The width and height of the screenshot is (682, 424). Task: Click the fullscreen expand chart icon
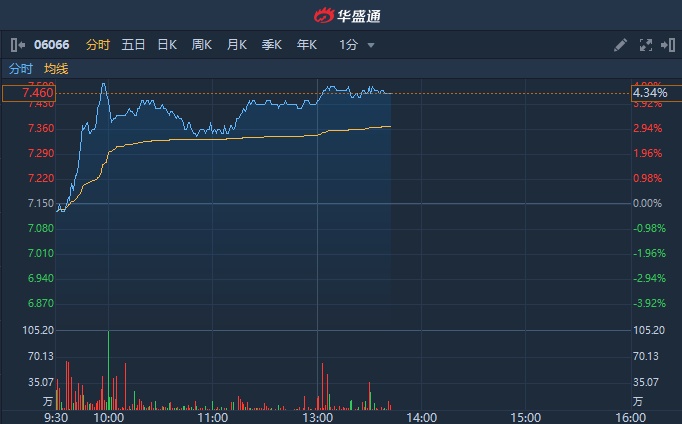[x=645, y=45]
